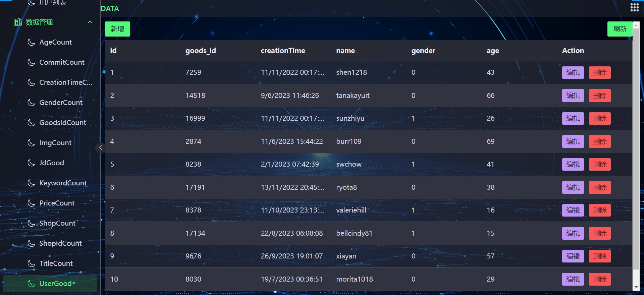Image resolution: width=644 pixels, height=295 pixels.
Task: Click the date 9/6/2023 11:46:26
Action: click(290, 96)
